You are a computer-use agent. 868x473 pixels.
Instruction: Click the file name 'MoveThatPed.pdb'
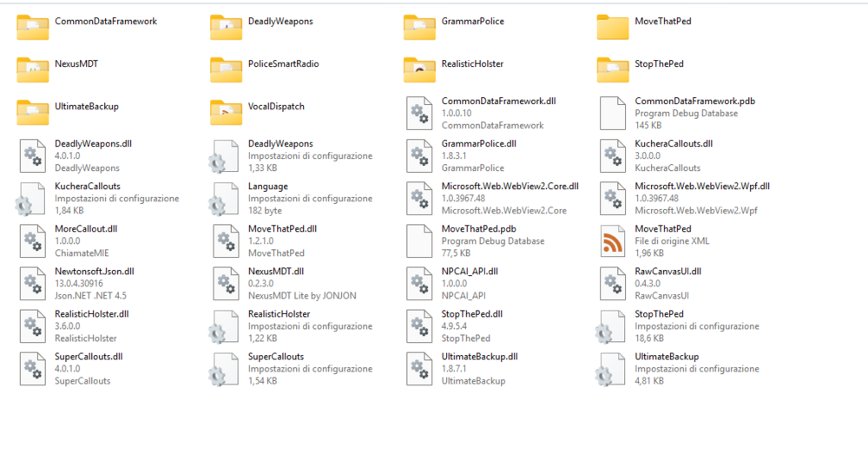479,229
